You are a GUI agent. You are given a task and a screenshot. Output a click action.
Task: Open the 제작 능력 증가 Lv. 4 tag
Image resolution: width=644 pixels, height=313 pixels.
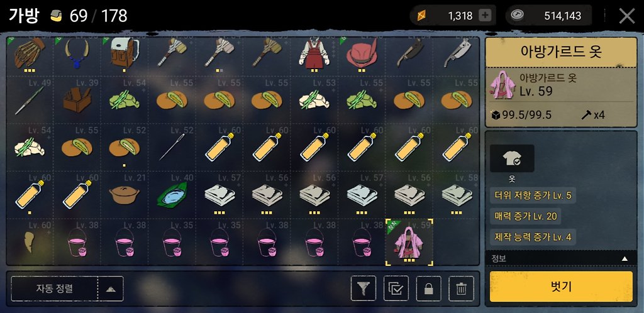pos(533,237)
